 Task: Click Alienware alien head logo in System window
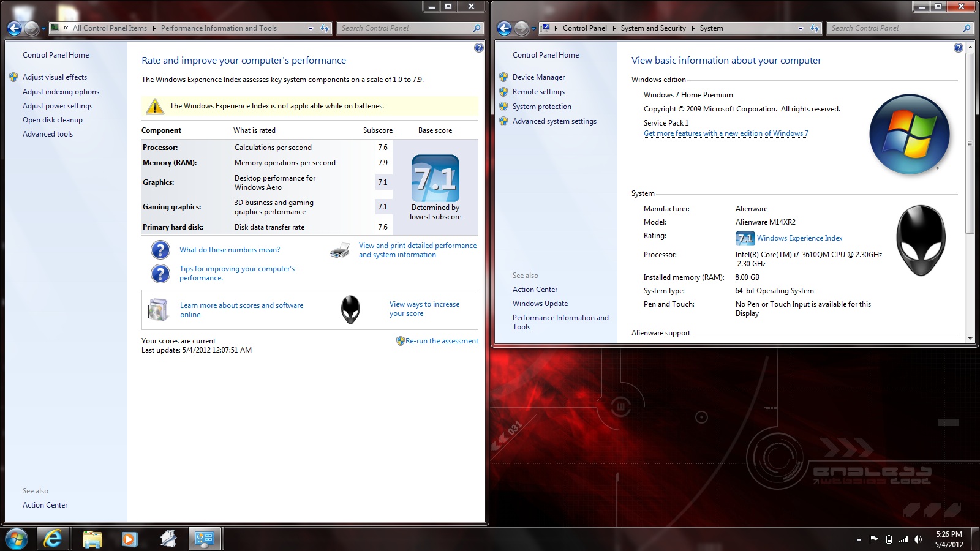point(921,241)
